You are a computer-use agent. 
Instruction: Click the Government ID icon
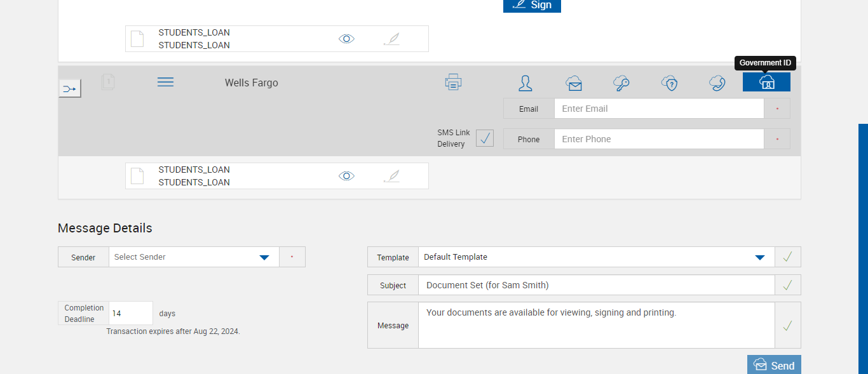(766, 82)
